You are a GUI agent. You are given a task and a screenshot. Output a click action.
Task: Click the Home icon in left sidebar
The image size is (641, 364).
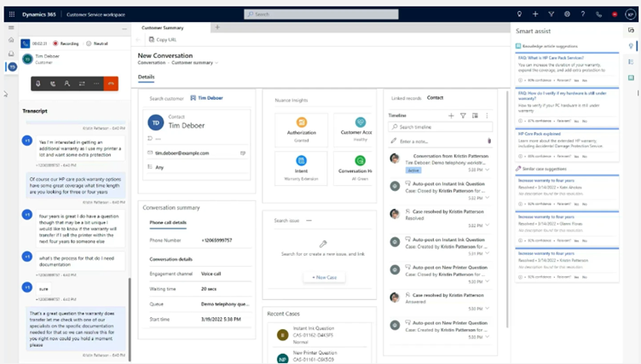click(x=11, y=40)
